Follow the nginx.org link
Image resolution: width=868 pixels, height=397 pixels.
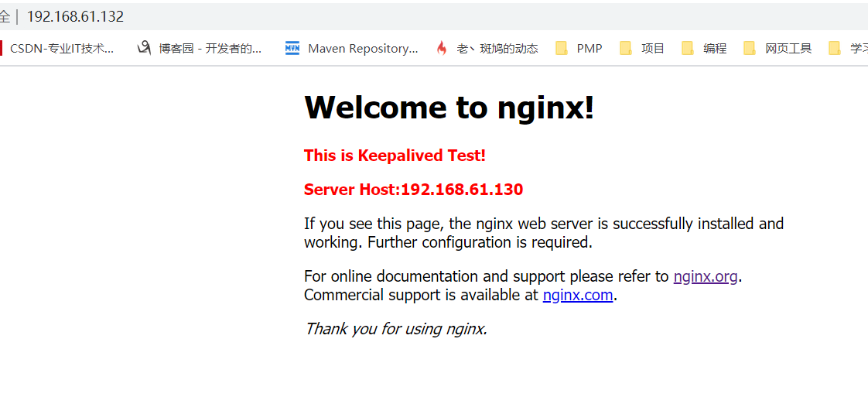pyautogui.click(x=706, y=276)
